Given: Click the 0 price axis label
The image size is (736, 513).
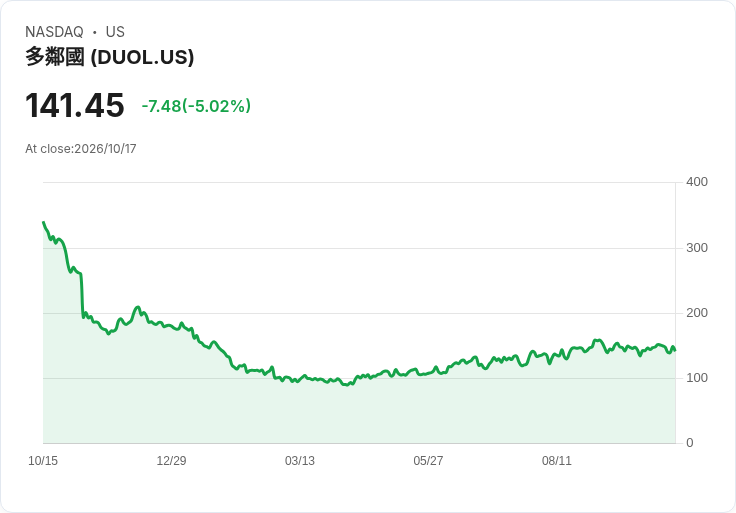Looking at the screenshot, I should (x=690, y=443).
